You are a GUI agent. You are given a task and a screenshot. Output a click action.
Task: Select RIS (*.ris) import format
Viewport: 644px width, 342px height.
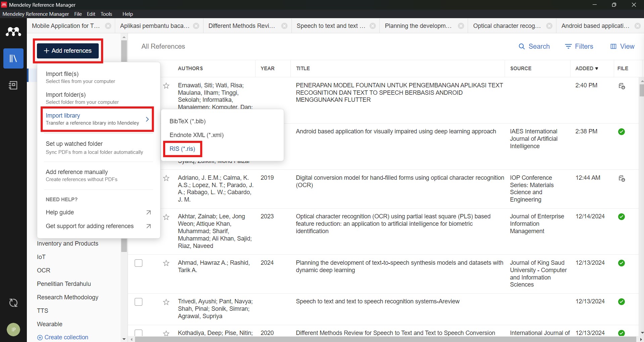(x=182, y=149)
